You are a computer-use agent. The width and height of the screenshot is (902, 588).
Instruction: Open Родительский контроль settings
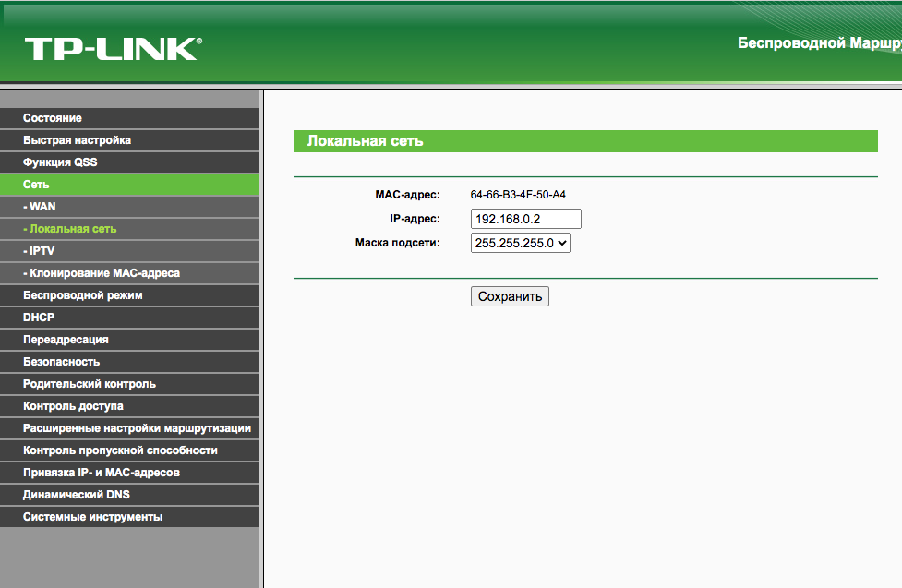(x=129, y=384)
